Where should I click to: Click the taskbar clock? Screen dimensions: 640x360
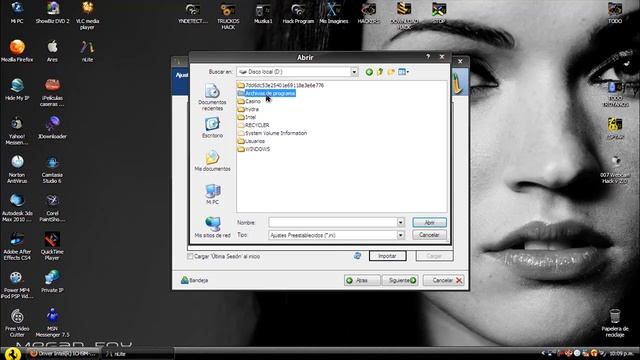coord(621,353)
